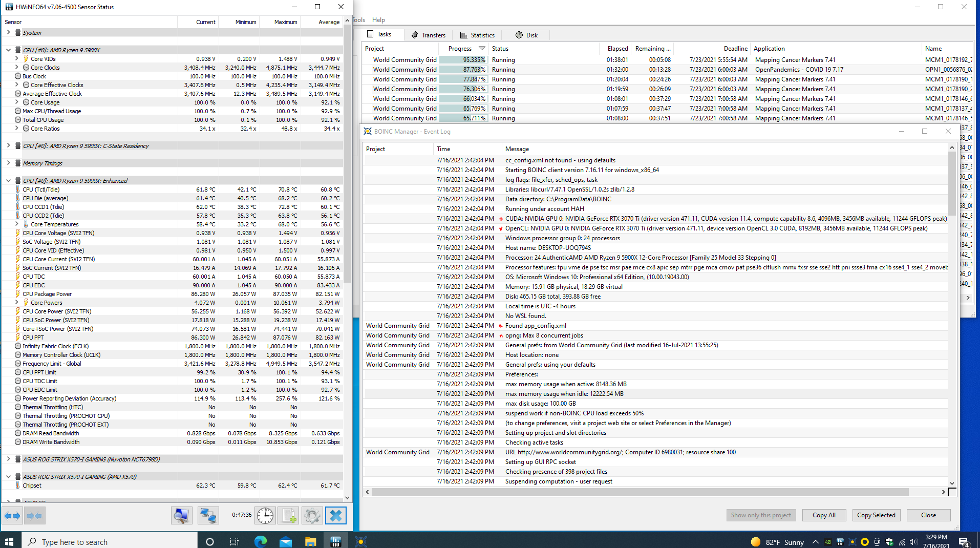980x548 pixels.
Task: Collapse Ryzen 9 5900X Enhanced group
Action: pos(8,180)
